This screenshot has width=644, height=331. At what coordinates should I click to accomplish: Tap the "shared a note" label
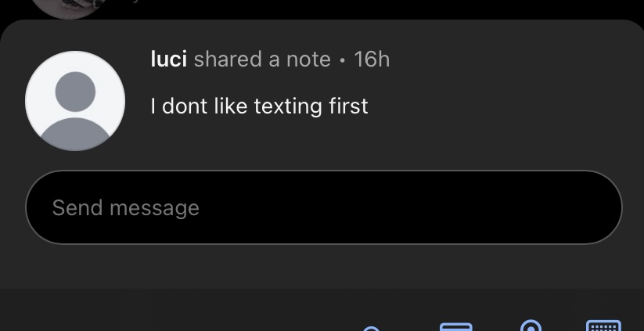tap(262, 59)
